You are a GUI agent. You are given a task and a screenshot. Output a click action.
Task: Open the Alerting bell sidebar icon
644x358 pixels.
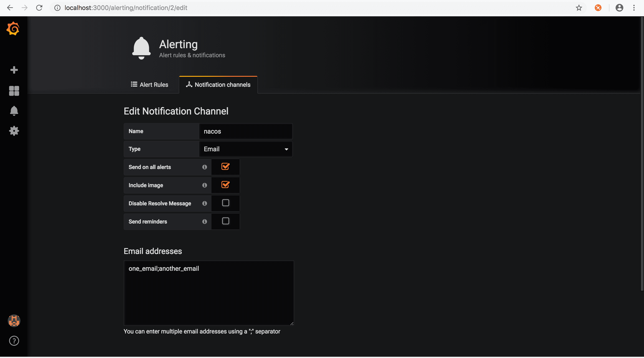(x=14, y=111)
